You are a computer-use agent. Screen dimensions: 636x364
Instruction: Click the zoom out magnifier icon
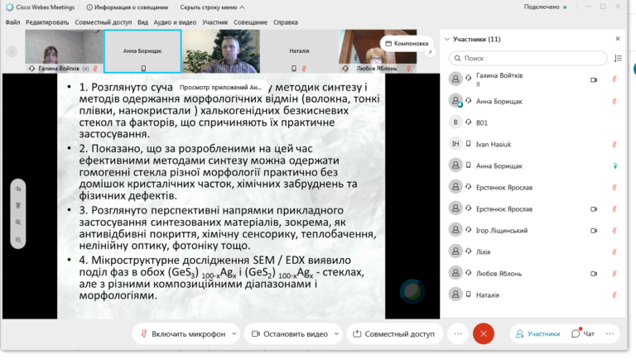(x=18, y=240)
